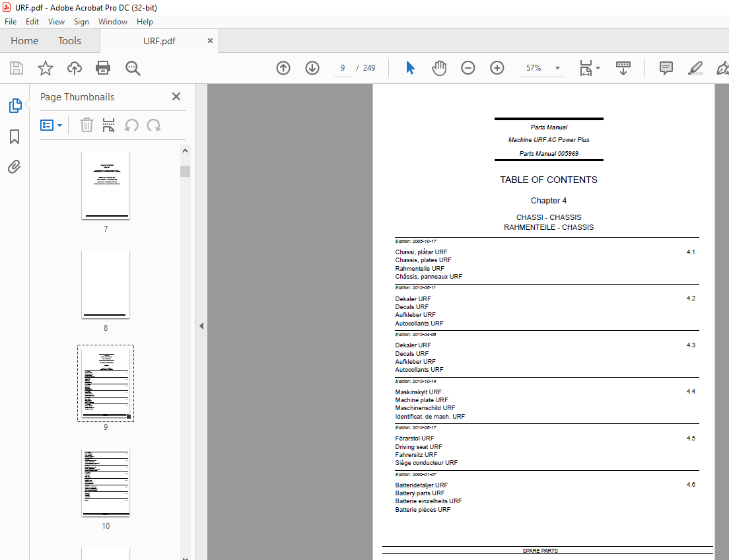Rotate thumbnails counterclockwise in Page Thumbnails panel
This screenshot has width=729, height=560.
(x=132, y=125)
